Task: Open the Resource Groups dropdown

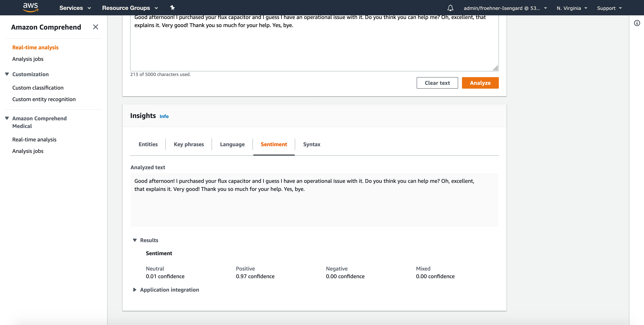Action: tap(130, 8)
